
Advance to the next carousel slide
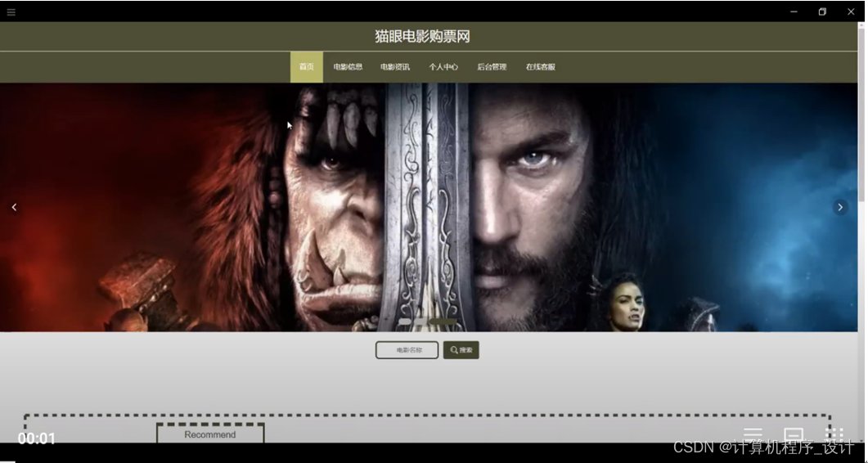point(839,207)
